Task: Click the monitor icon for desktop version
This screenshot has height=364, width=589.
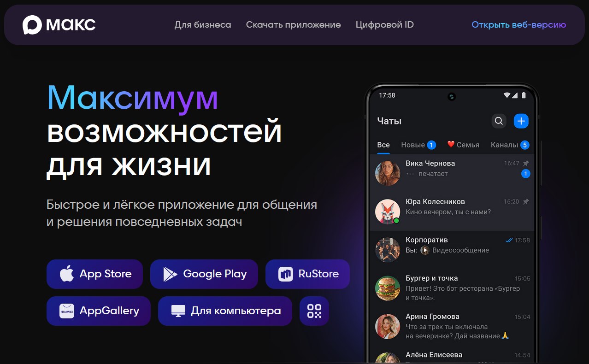Action: (x=178, y=311)
